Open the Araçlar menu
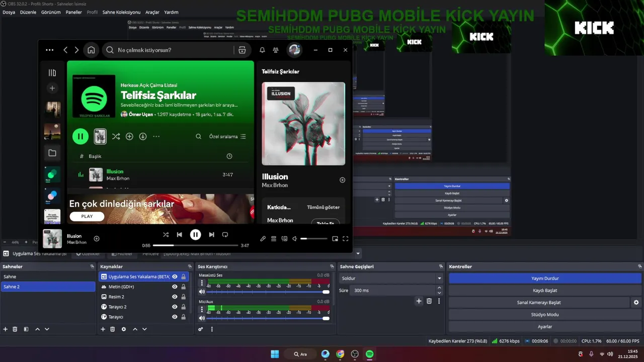 click(152, 12)
